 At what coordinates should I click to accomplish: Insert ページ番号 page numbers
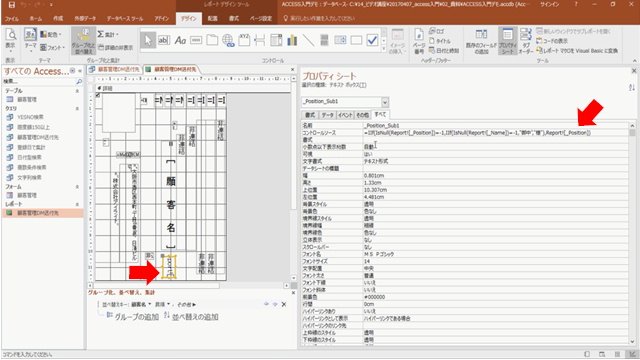pos(419,42)
